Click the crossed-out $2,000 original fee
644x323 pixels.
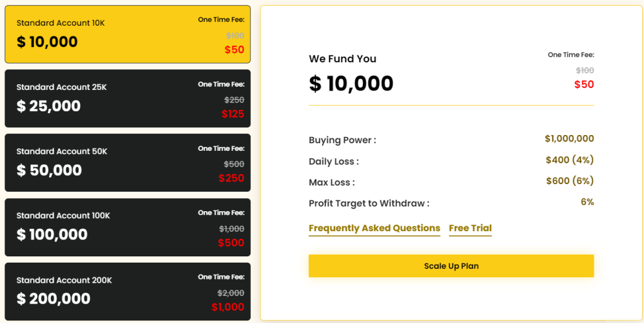tap(231, 293)
